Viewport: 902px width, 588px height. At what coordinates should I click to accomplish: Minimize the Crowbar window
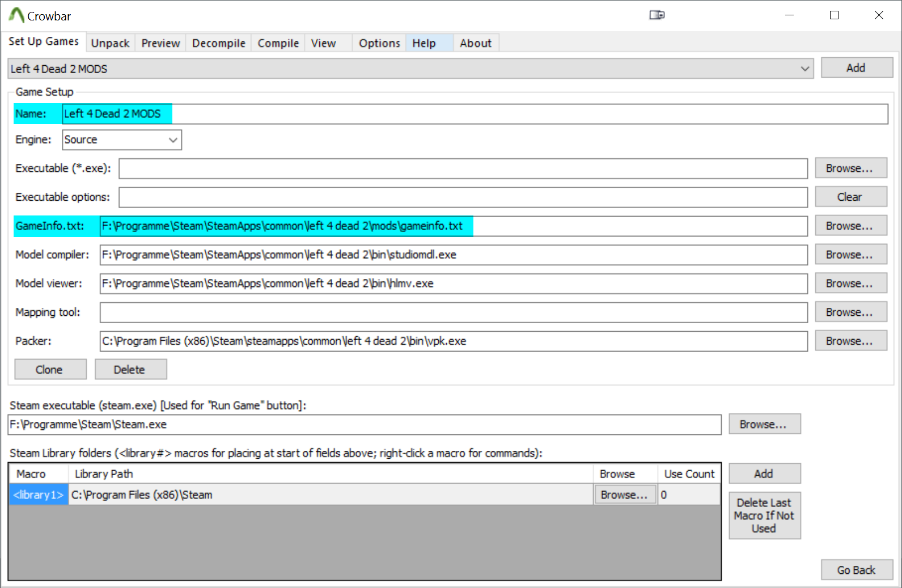click(790, 15)
